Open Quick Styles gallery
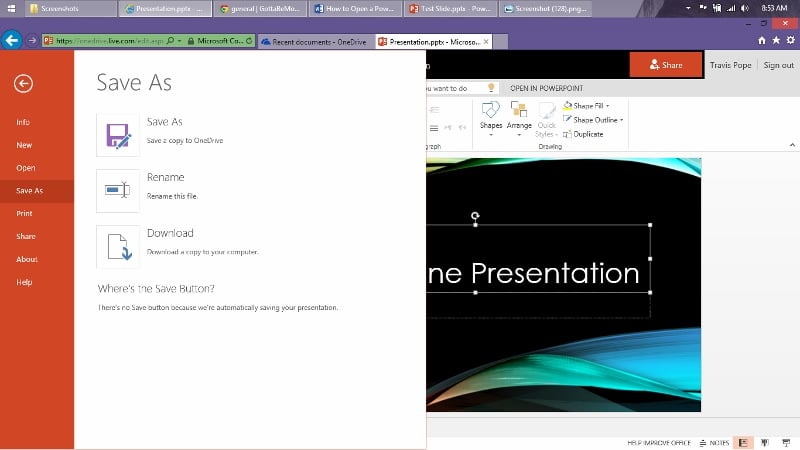 click(546, 118)
